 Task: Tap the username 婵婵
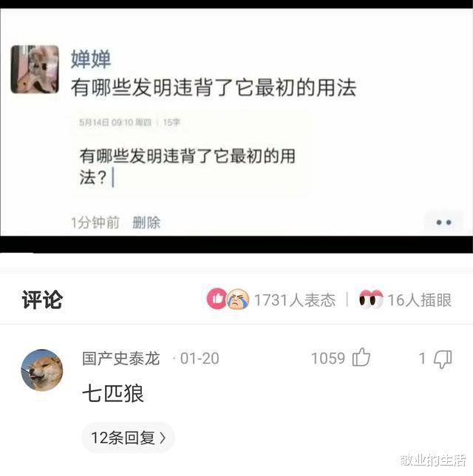tap(91, 59)
